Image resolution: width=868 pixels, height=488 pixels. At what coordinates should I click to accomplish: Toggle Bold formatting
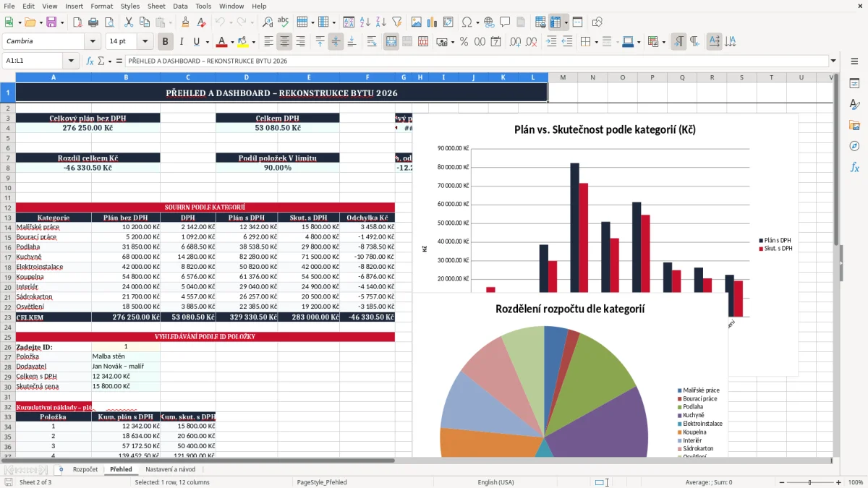point(166,42)
